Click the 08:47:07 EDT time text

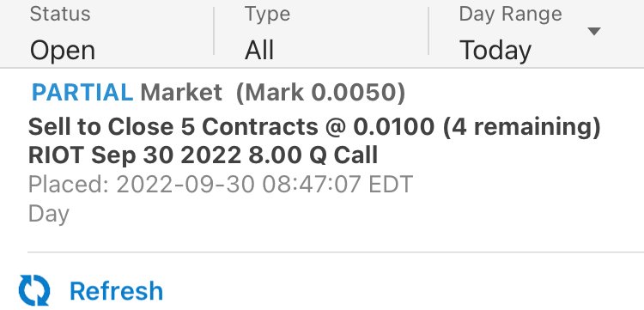[x=337, y=185]
